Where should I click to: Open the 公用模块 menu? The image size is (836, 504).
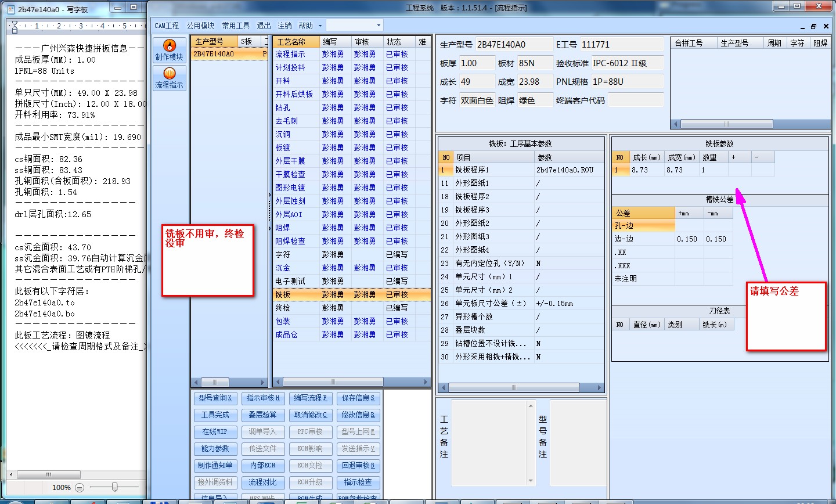click(200, 26)
